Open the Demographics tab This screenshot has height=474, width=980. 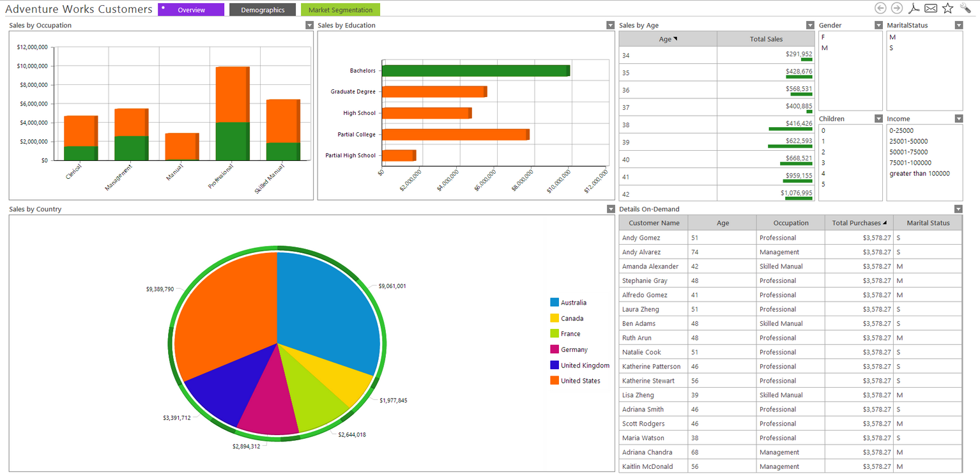click(x=263, y=10)
